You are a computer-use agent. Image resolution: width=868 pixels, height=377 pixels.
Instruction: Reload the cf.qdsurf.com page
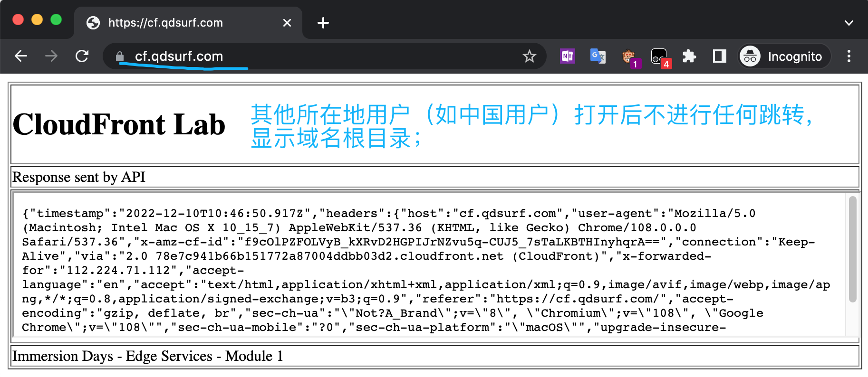(x=82, y=56)
